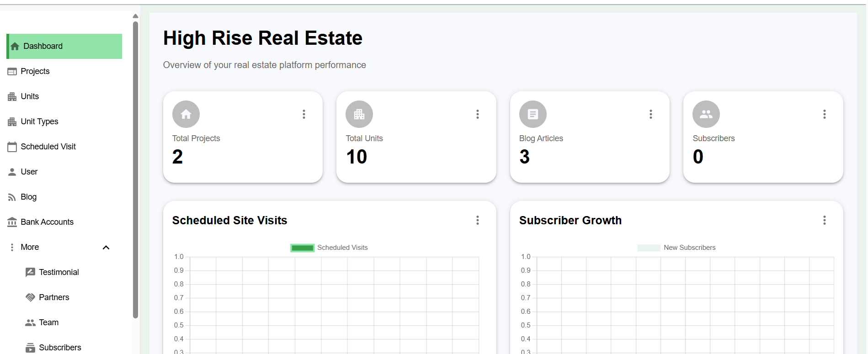
Task: Click the Subscribers value 0
Action: click(698, 157)
